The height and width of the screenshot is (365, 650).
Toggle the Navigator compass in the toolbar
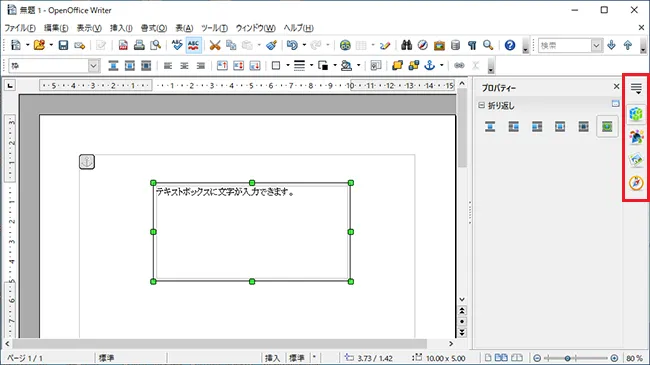pos(423,45)
